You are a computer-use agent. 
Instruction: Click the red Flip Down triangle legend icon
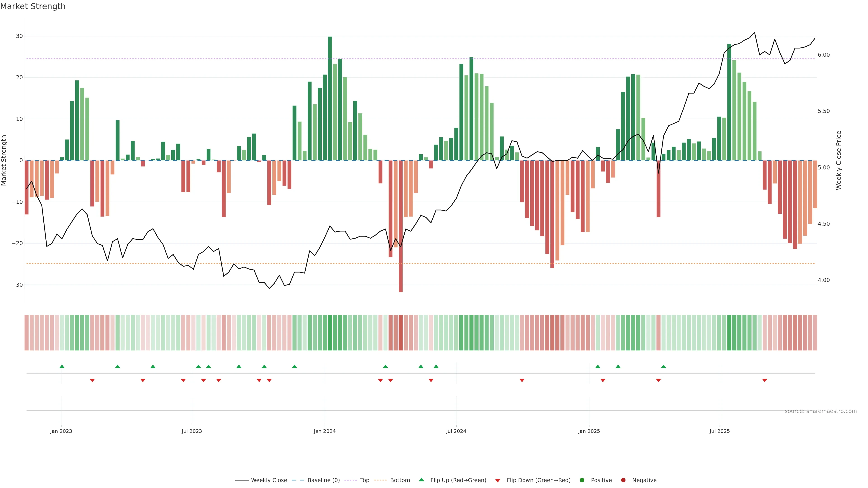498,481
